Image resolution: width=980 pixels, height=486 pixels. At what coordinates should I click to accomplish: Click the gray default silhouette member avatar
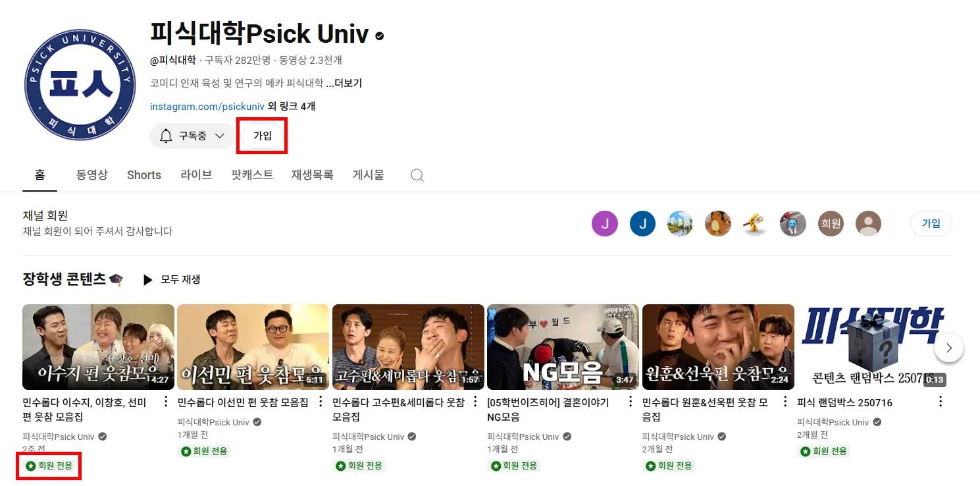(x=868, y=224)
